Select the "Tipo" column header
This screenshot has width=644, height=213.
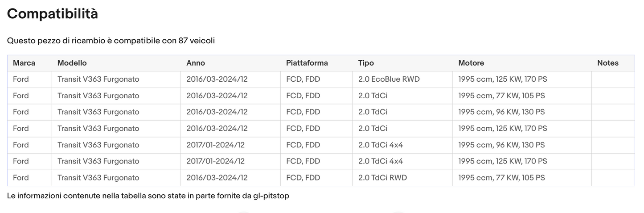coord(366,63)
